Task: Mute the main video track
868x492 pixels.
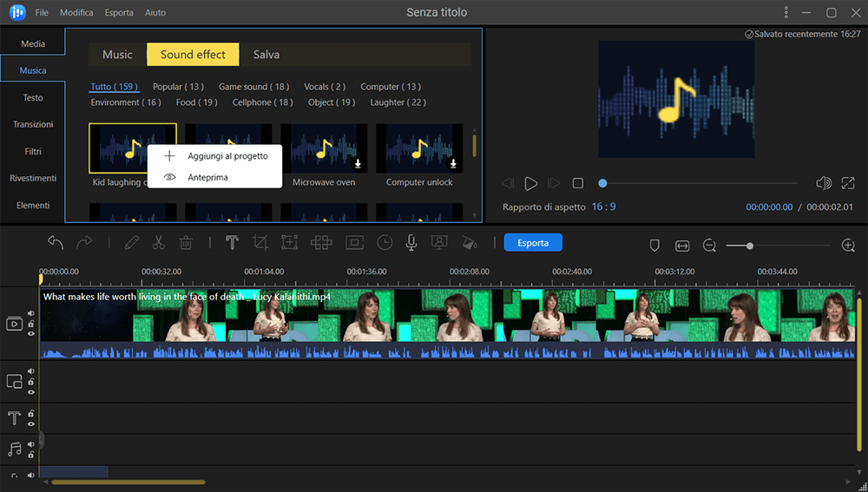Action: click(x=31, y=314)
